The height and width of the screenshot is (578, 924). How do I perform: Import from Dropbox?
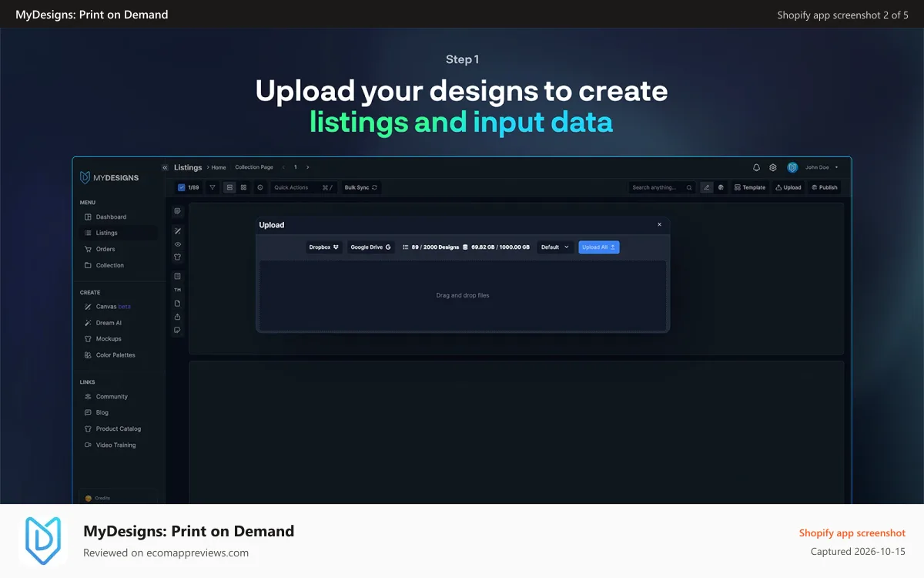point(324,247)
